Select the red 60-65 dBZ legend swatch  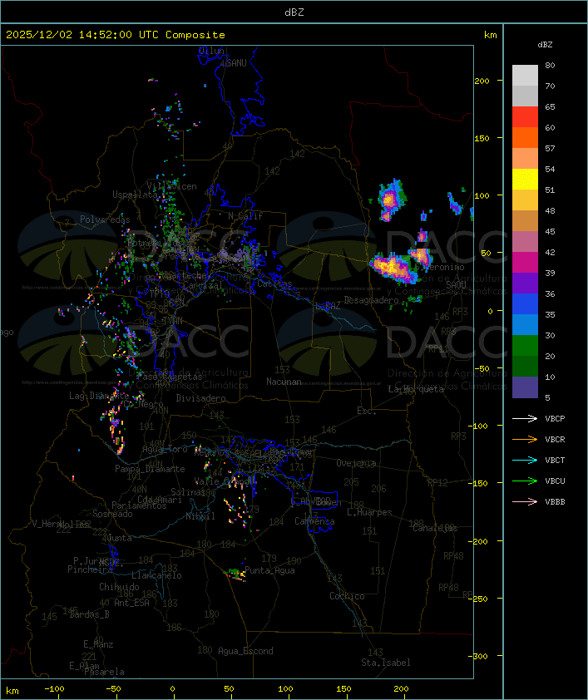(x=525, y=117)
